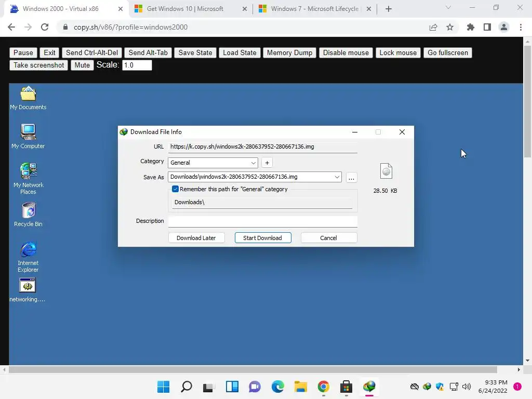532x399 pixels.
Task: Open Task View on the taskbar
Action: coord(209,387)
